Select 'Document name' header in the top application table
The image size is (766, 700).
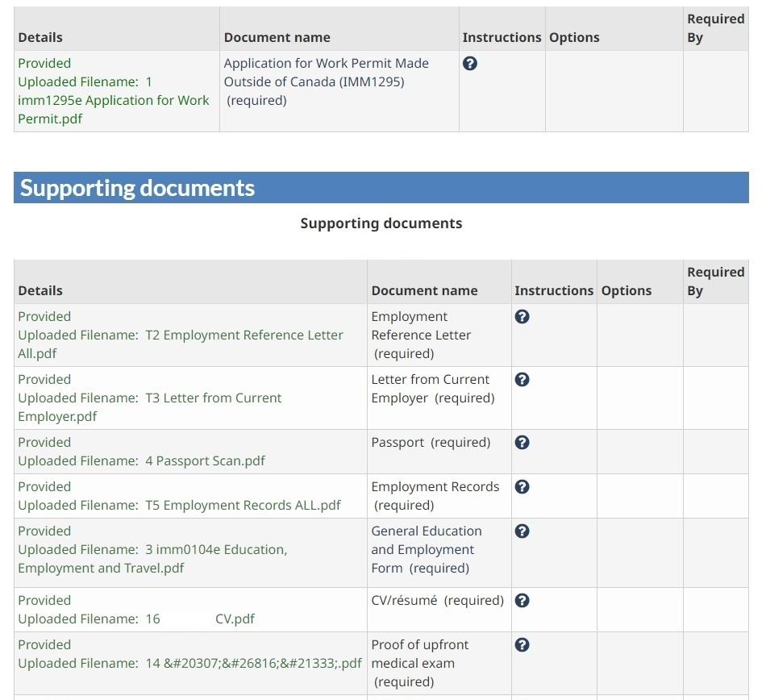point(277,38)
